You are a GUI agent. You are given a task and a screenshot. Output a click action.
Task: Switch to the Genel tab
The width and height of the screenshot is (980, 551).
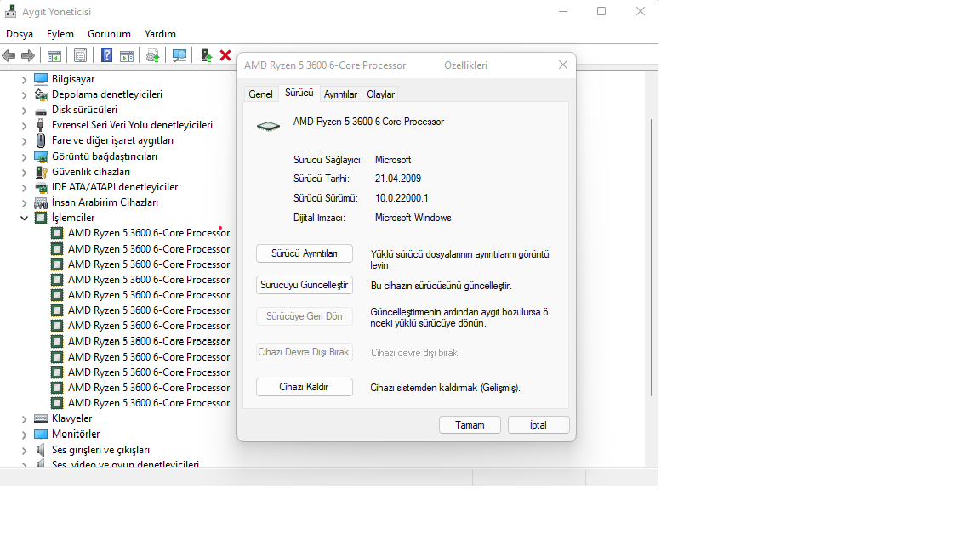pyautogui.click(x=260, y=94)
